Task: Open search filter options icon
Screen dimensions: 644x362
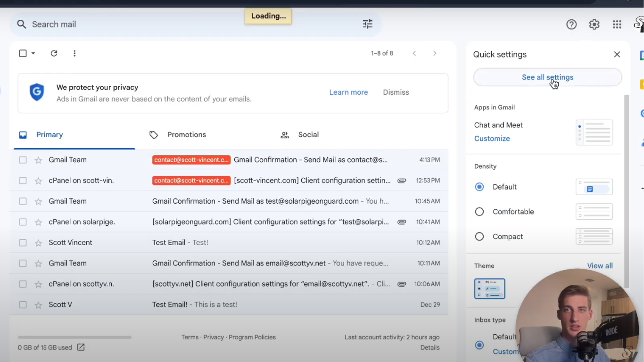Action: (x=368, y=24)
